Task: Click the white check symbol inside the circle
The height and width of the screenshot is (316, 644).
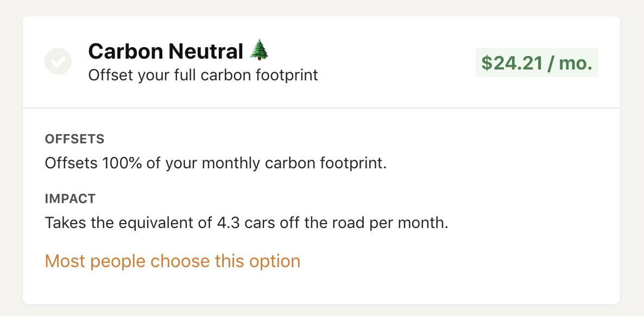Action: point(58,62)
